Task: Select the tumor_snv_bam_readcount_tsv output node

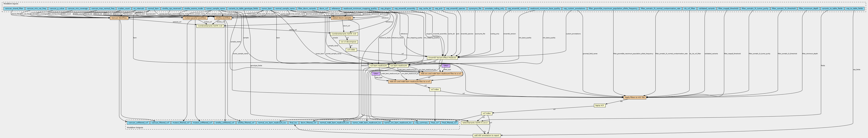Action: point(398,123)
